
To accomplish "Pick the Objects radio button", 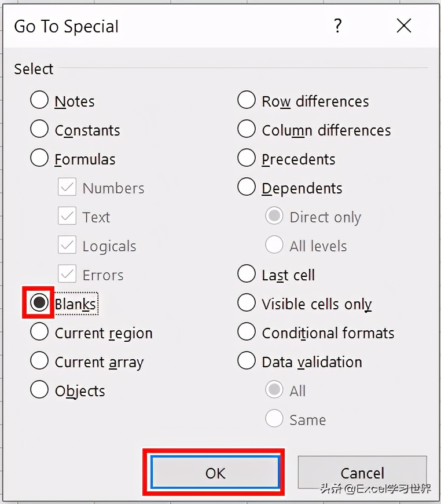I will coord(39,390).
